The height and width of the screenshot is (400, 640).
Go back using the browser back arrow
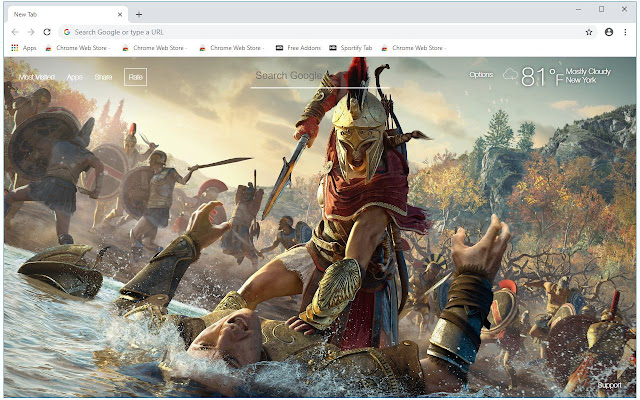click(x=15, y=32)
